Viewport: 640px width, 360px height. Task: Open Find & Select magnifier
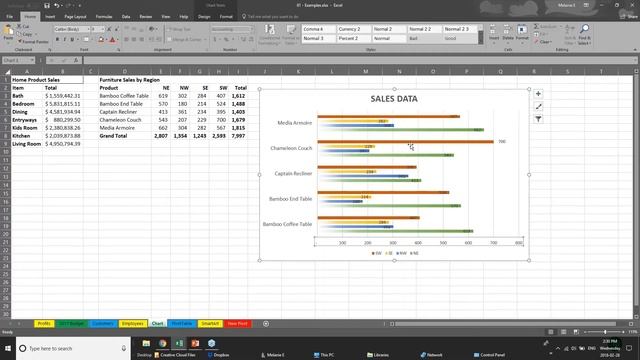pos(584,33)
